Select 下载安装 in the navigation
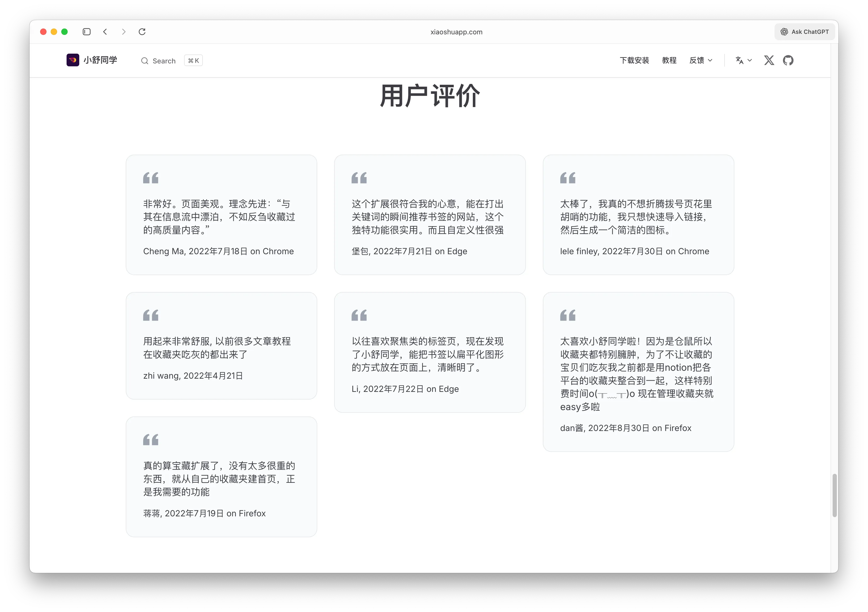868x612 pixels. pyautogui.click(x=634, y=60)
